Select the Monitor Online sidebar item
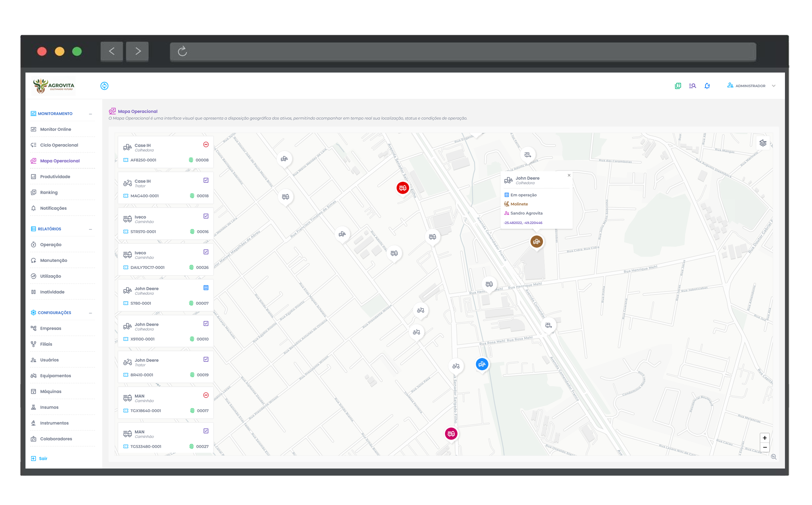Screen dimensions: 812x505 [x=55, y=129]
